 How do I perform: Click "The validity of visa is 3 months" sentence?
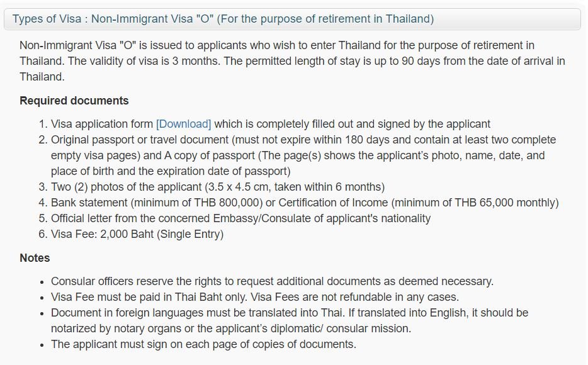tap(144, 61)
